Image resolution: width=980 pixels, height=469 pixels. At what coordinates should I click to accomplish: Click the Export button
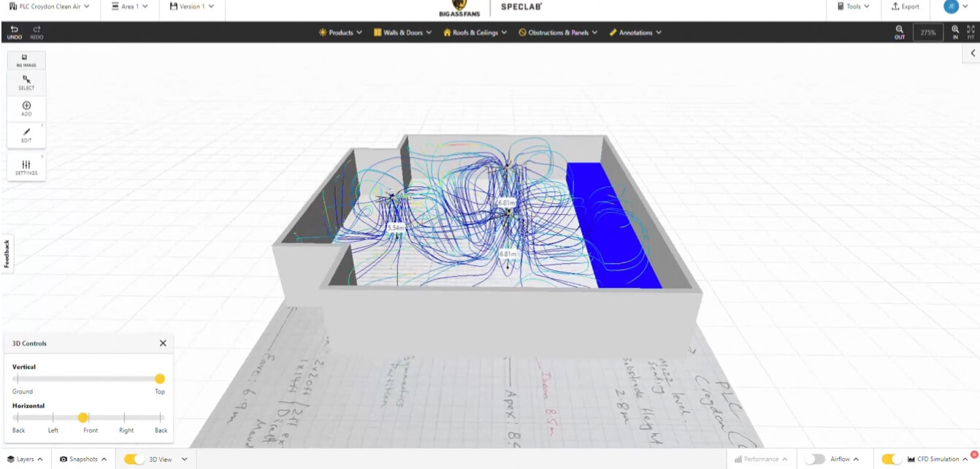coord(906,7)
